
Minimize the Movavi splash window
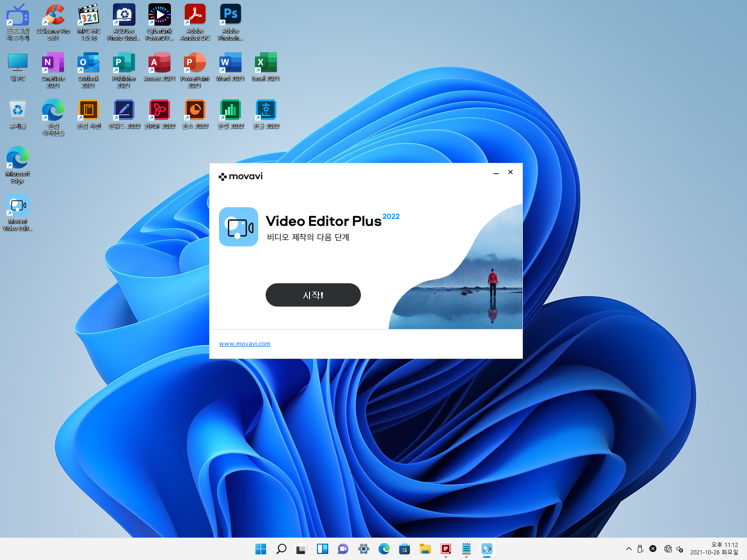click(x=496, y=173)
